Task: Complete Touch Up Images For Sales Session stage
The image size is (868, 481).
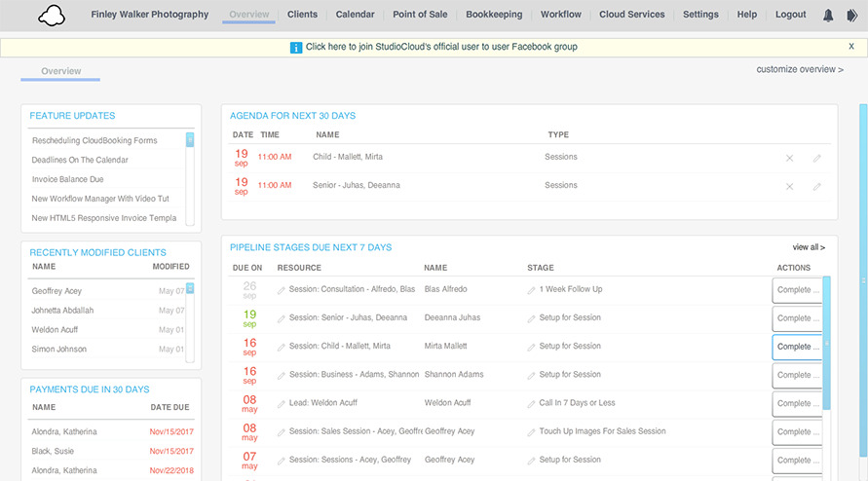Action: 797,431
